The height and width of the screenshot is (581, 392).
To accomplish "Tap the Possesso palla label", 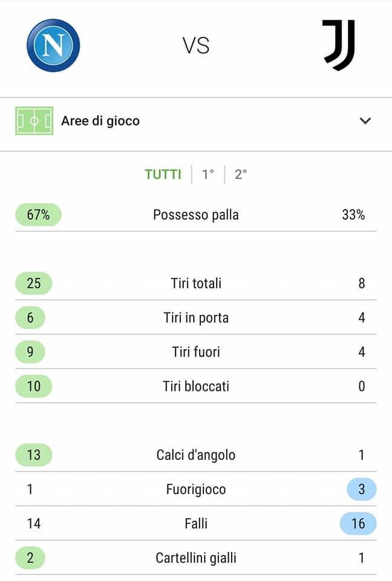I will point(196,215).
